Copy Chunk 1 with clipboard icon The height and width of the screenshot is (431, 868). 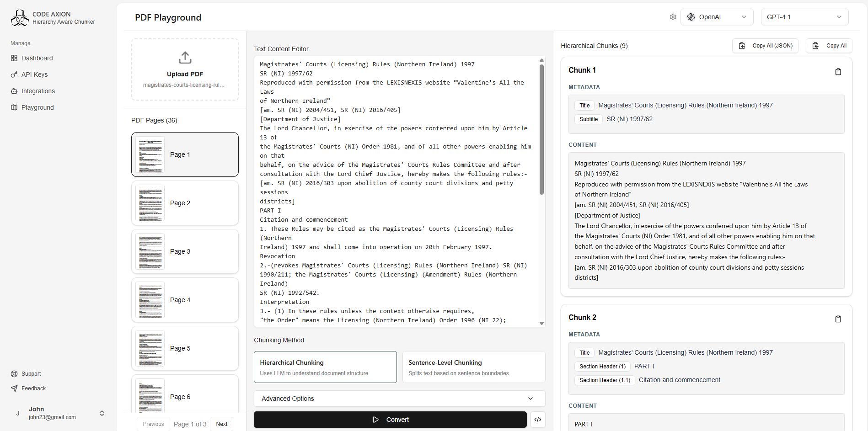838,72
